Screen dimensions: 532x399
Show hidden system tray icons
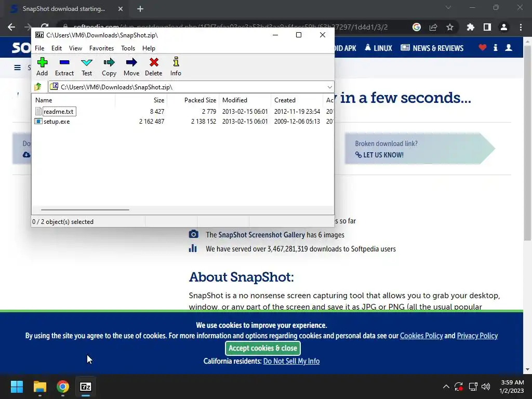(x=446, y=387)
